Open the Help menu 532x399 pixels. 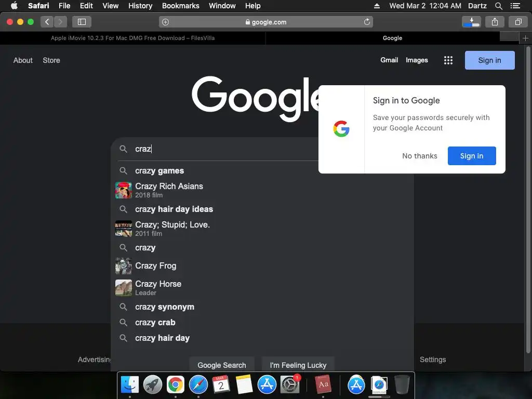[x=253, y=6]
